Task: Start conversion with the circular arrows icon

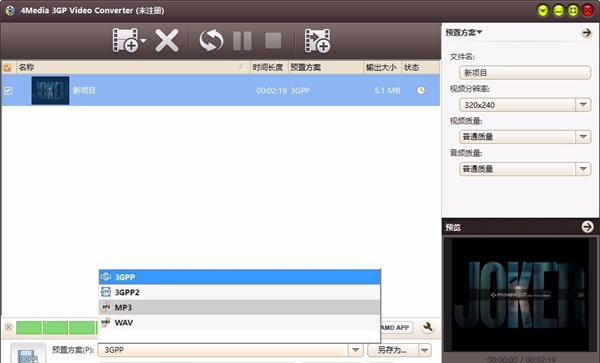Action: coord(211,40)
